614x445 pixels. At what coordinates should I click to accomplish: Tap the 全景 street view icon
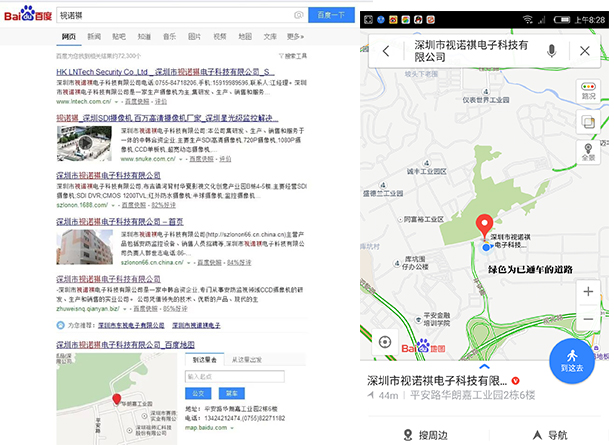588,152
